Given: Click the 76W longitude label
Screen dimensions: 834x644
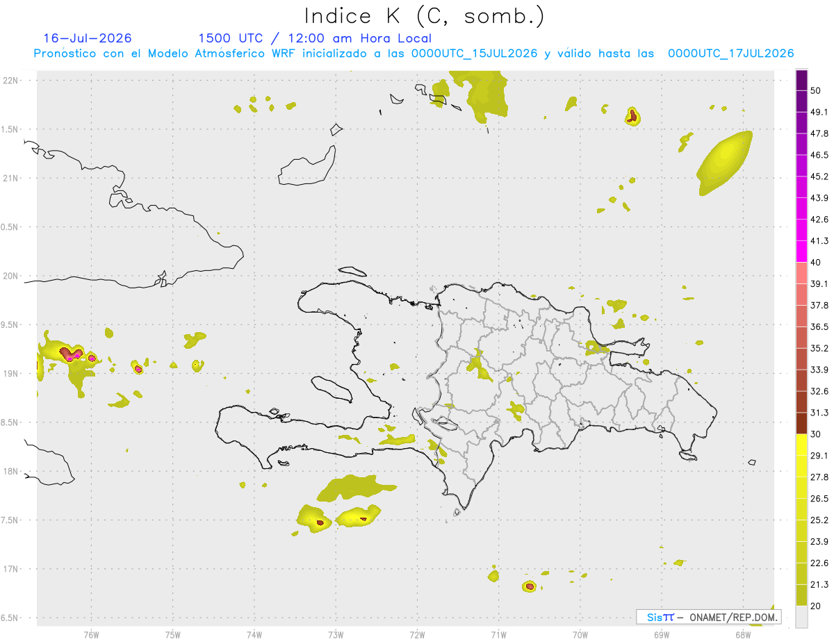Looking at the screenshot, I should click(91, 634).
